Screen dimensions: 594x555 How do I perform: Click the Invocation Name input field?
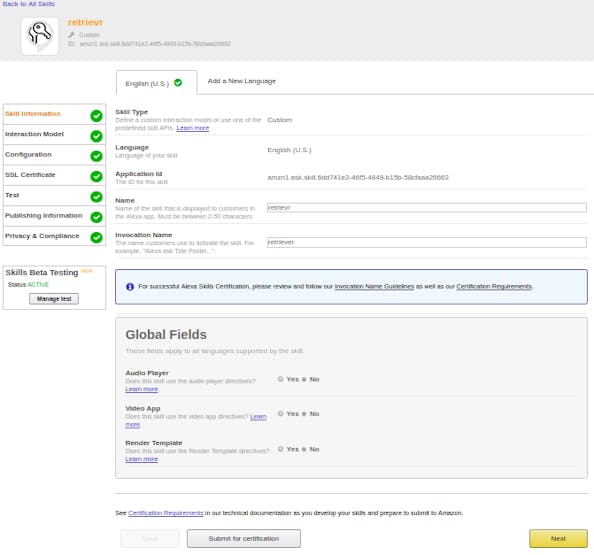(x=427, y=242)
